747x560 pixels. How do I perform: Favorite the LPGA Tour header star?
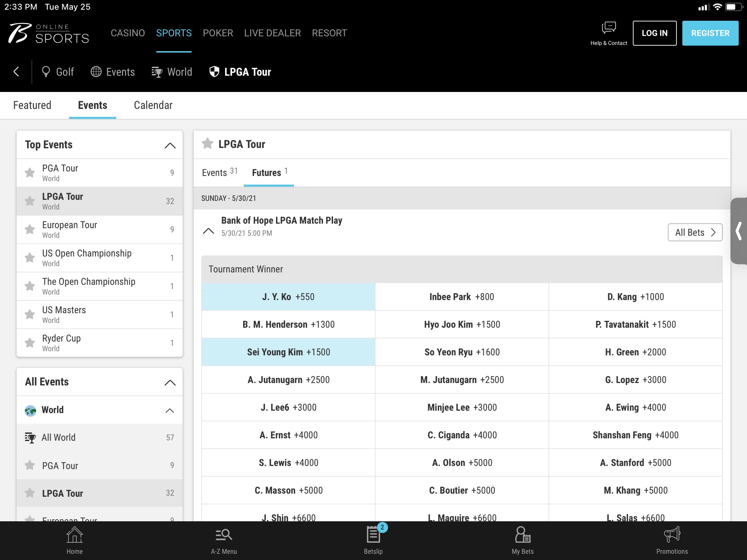coord(207,143)
